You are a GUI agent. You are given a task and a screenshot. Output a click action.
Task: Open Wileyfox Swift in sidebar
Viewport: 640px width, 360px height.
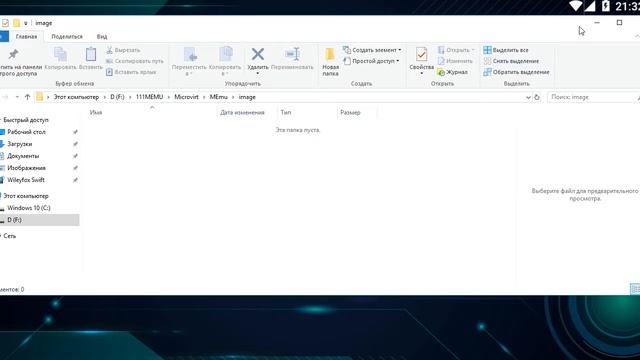26,180
